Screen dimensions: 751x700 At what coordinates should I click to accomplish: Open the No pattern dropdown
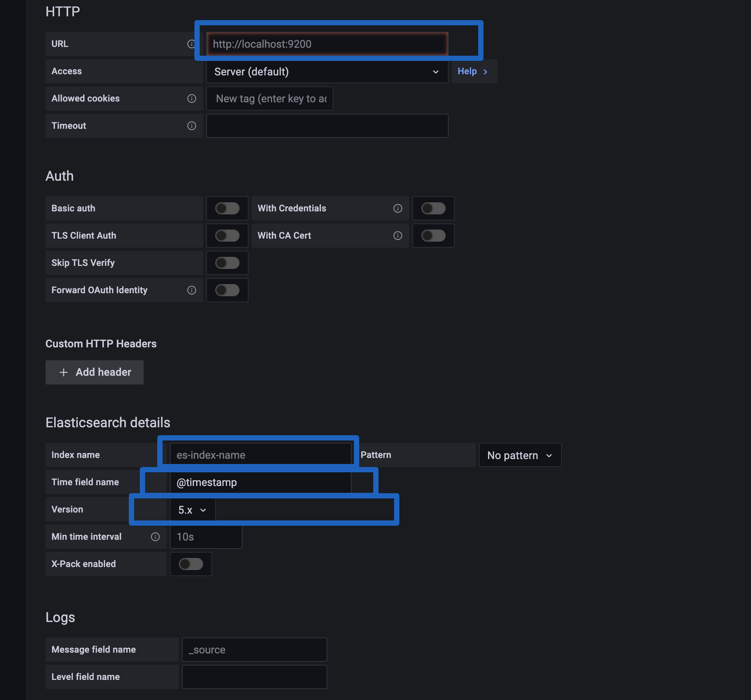coord(519,455)
